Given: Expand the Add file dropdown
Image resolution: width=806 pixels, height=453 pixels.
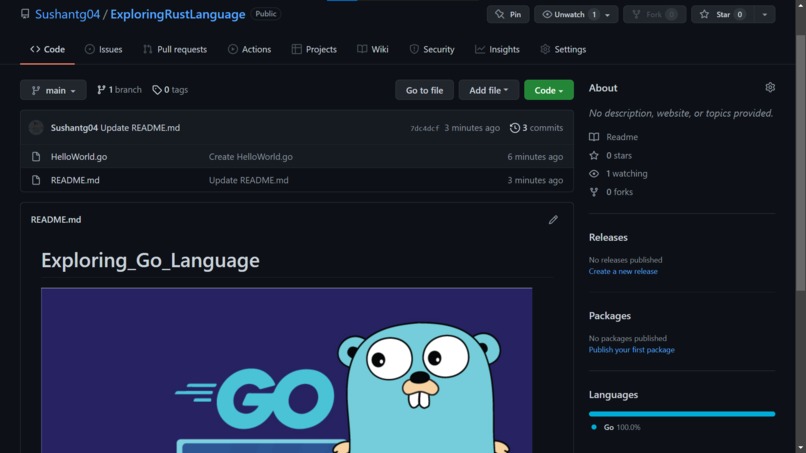Looking at the screenshot, I should click(488, 90).
